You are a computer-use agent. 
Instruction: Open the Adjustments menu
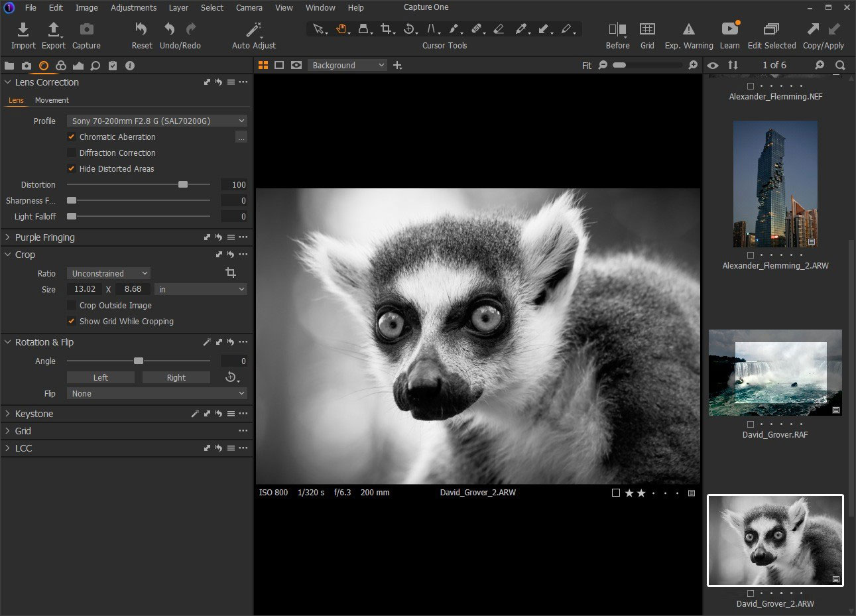coord(133,8)
